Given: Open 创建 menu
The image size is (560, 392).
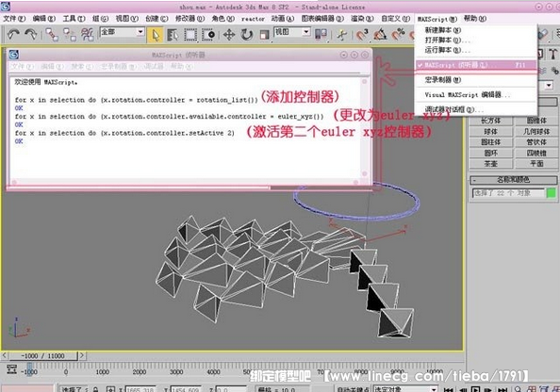Looking at the screenshot, I should coord(156,19).
